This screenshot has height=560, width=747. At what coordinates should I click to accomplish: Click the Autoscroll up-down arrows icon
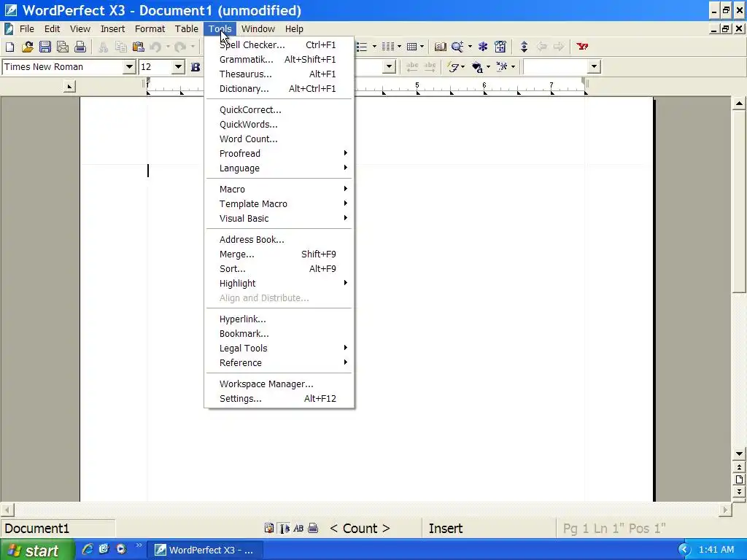click(x=524, y=47)
